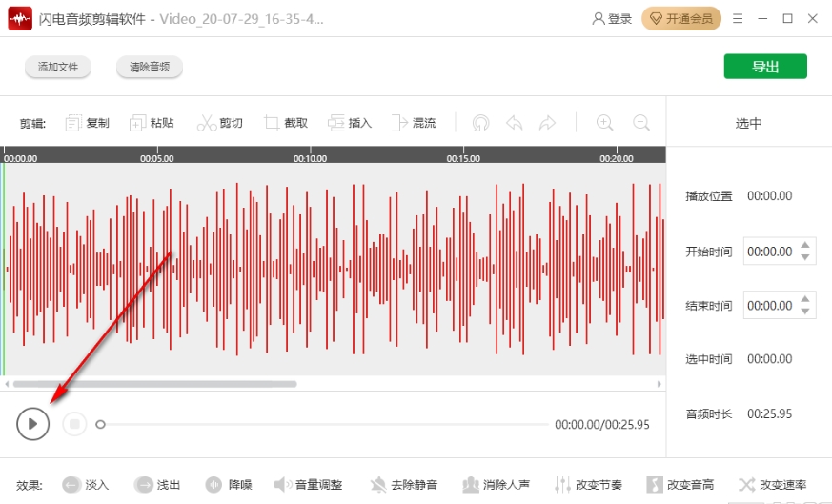The height and width of the screenshot is (504, 832).
Task: Click the Clear Audio (清除音频) button
Action: pyautogui.click(x=150, y=67)
